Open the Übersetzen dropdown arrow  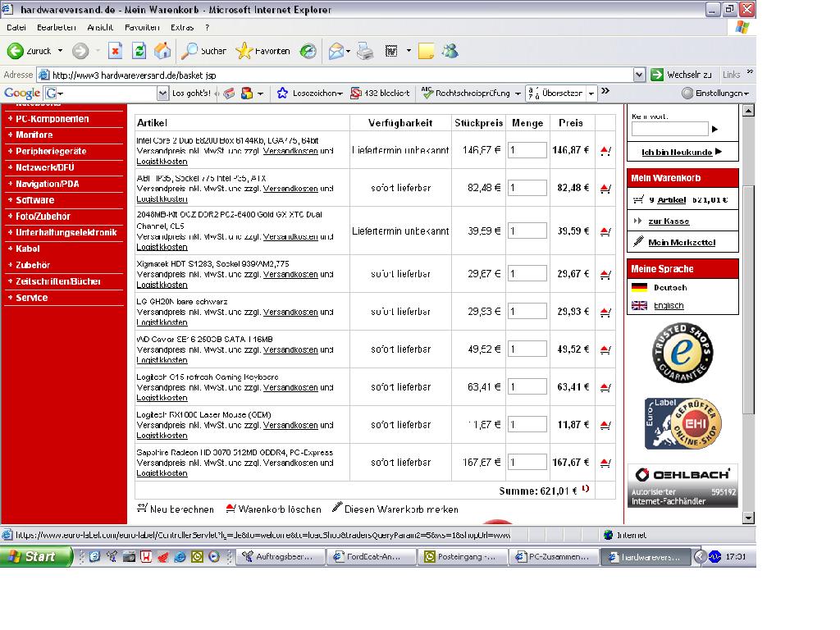(x=591, y=94)
